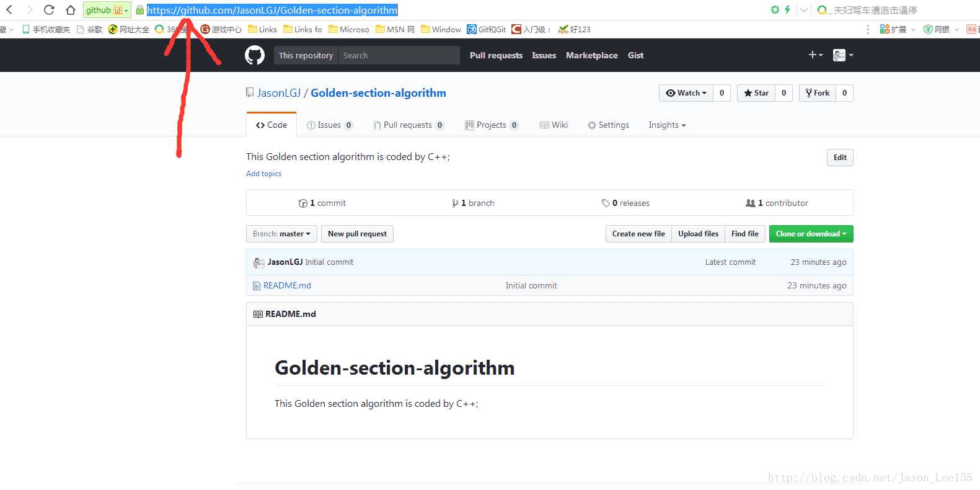This screenshot has width=980, height=490.
Task: Open the Wiki tab
Action: click(x=554, y=125)
